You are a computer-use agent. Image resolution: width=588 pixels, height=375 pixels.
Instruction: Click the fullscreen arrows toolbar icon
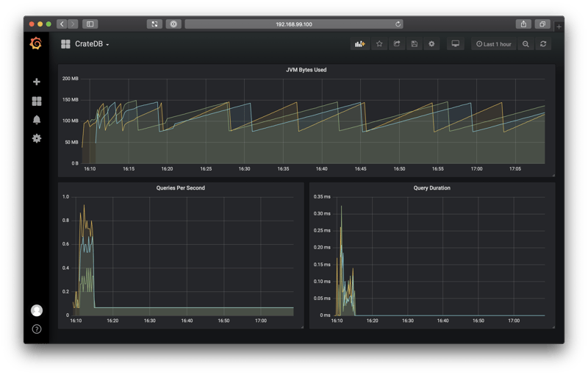154,24
